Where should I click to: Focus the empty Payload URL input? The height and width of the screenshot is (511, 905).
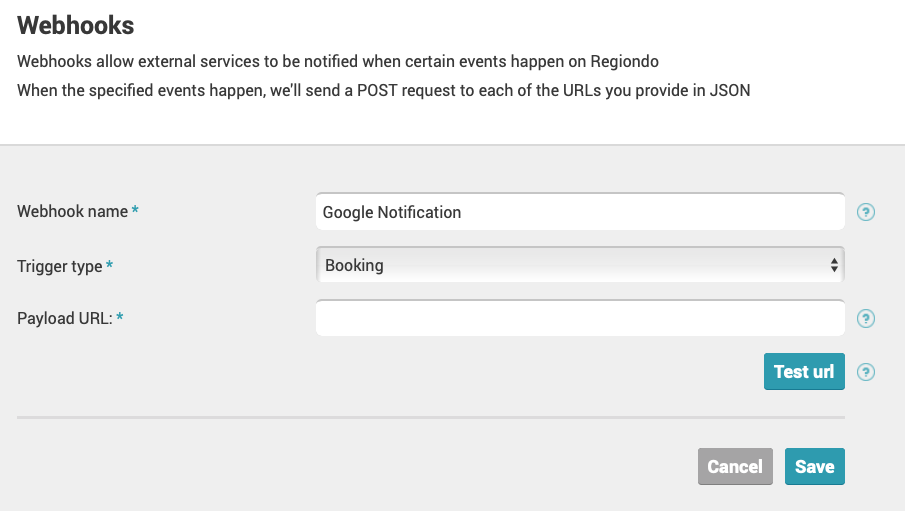[x=580, y=318]
